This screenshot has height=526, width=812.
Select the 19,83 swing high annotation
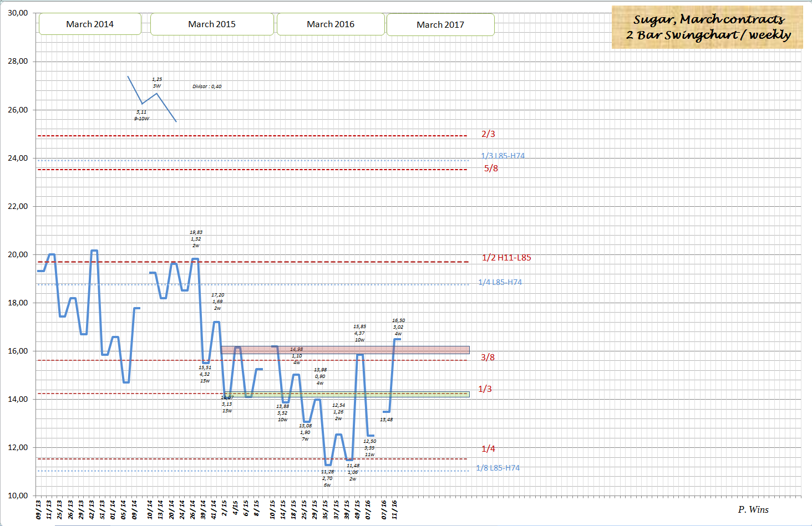coord(196,233)
